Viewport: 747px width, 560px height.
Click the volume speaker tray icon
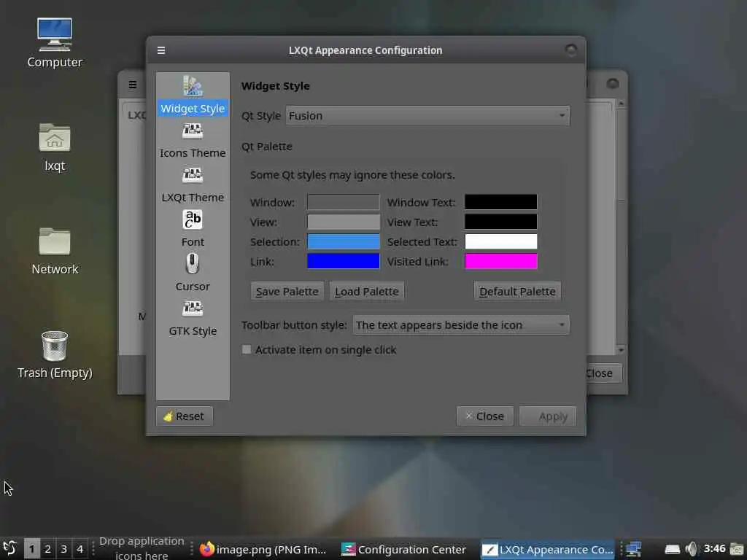point(691,549)
